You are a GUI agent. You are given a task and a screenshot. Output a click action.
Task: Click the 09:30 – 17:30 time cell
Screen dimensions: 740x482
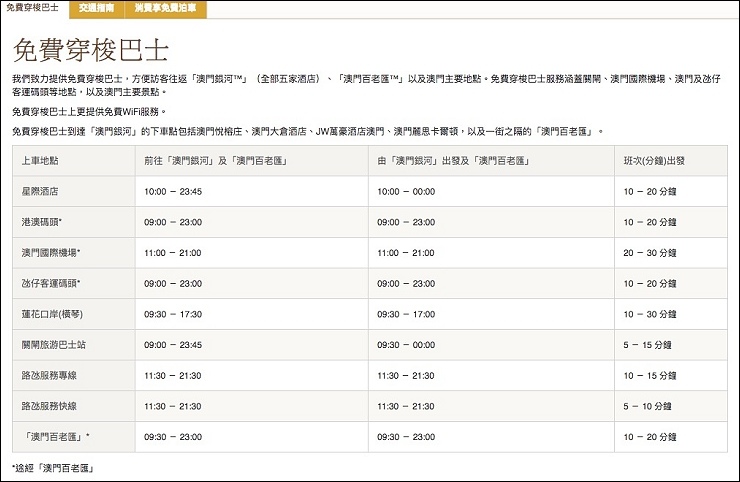point(173,314)
